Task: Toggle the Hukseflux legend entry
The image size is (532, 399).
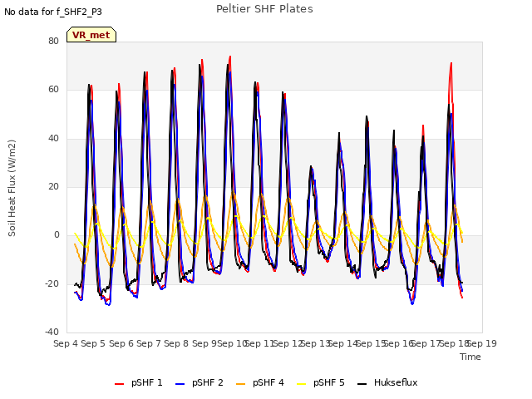Action: click(x=387, y=383)
